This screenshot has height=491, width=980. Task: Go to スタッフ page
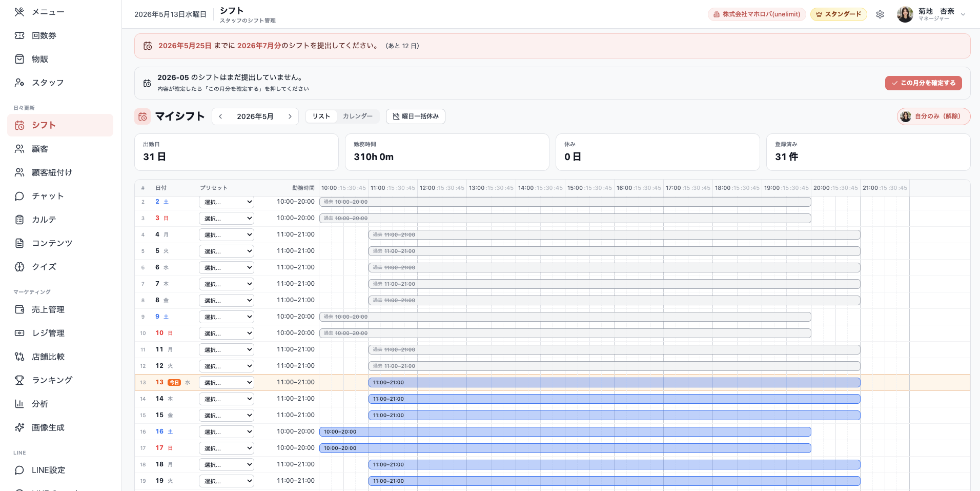(60, 83)
